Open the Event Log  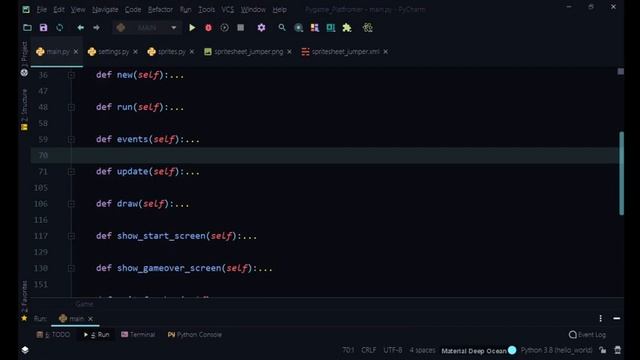pyautogui.click(x=587, y=335)
